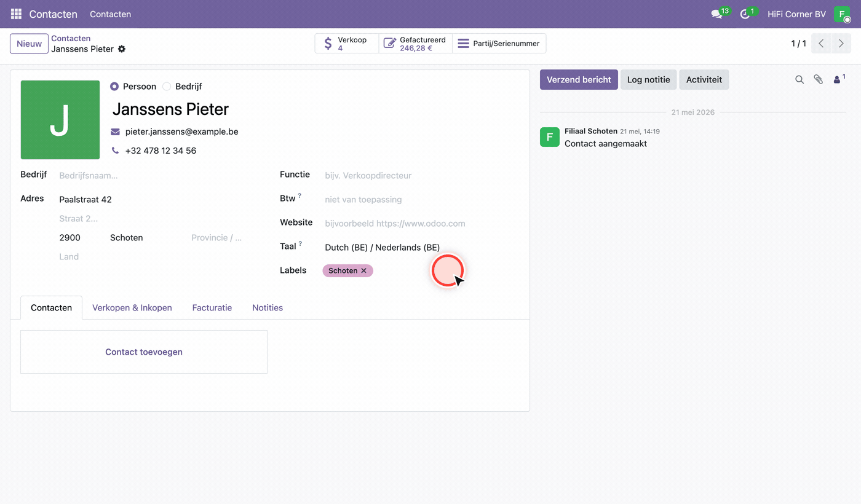Select the Persoon radio option
Image resolution: width=861 pixels, height=504 pixels.
coord(114,87)
